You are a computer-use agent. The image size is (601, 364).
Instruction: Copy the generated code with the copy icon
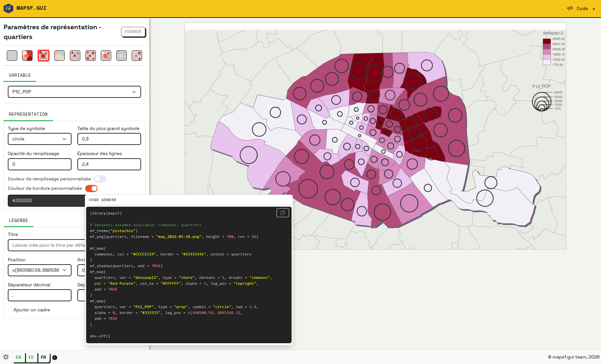click(x=282, y=213)
